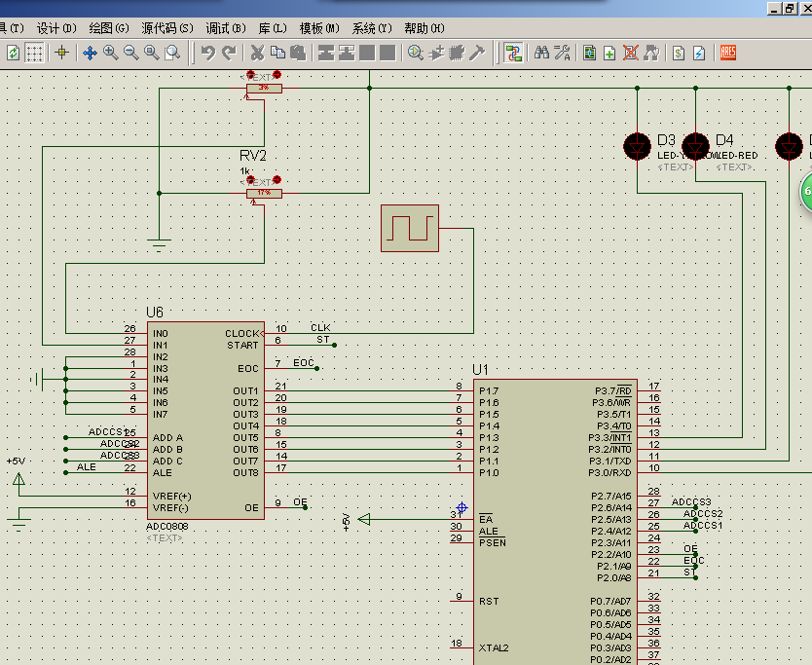This screenshot has width=812, height=665.
Task: Toggle the wire autorouter
Action: pos(513,53)
